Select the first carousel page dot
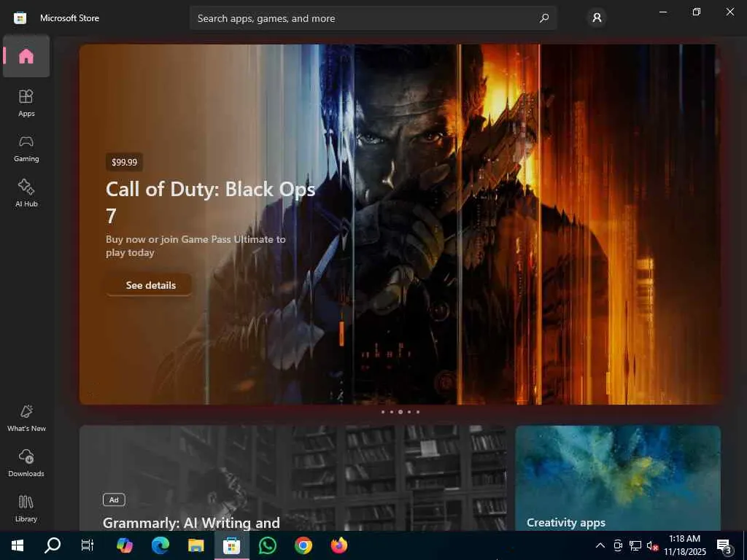This screenshot has height=560, width=747. [x=383, y=412]
